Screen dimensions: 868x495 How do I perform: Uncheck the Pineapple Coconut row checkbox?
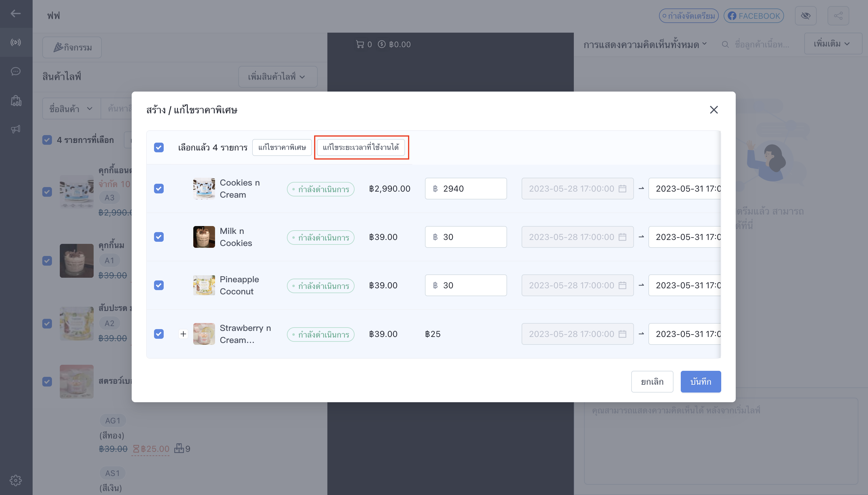(x=159, y=285)
